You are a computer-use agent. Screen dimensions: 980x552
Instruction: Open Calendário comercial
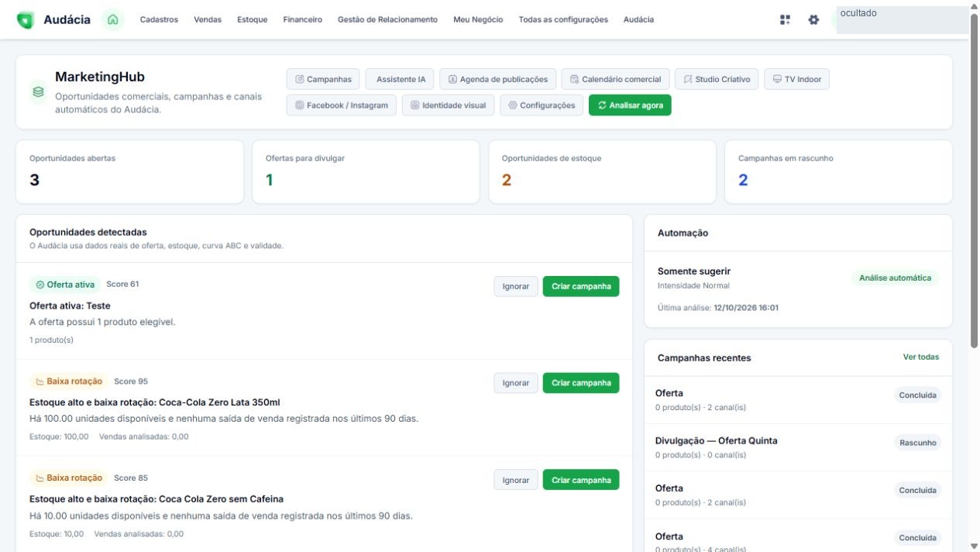coord(615,79)
